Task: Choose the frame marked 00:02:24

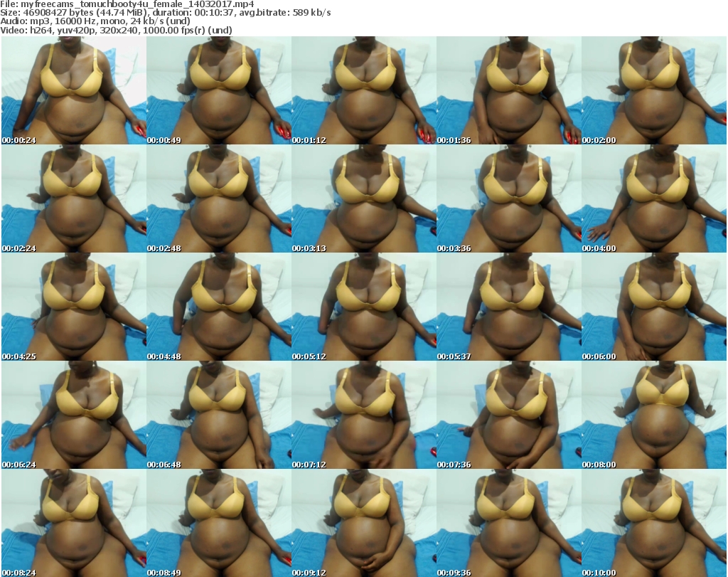Action: click(74, 198)
